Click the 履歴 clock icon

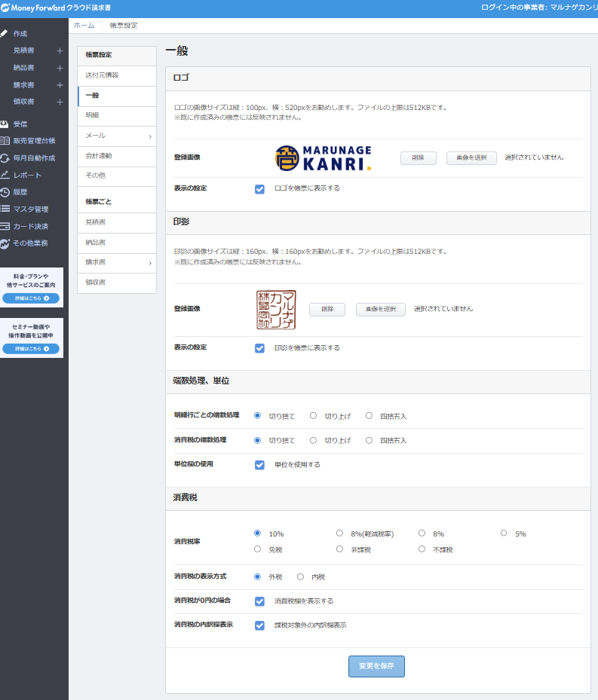[5, 192]
